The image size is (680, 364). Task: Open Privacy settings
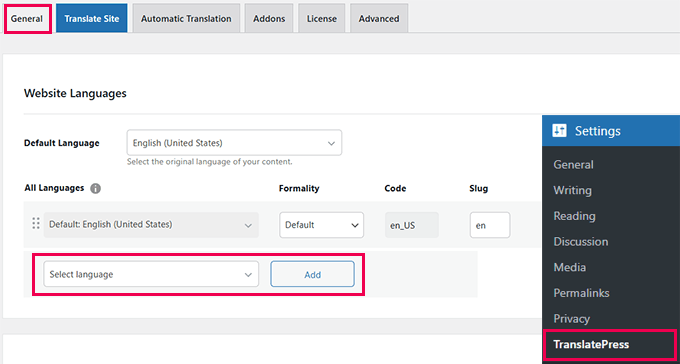click(x=571, y=319)
